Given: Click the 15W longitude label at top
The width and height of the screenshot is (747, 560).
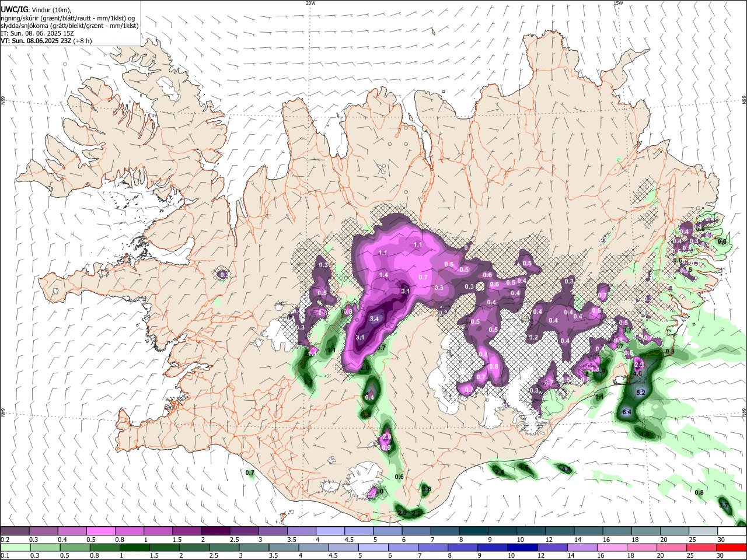Looking at the screenshot, I should (x=618, y=3).
